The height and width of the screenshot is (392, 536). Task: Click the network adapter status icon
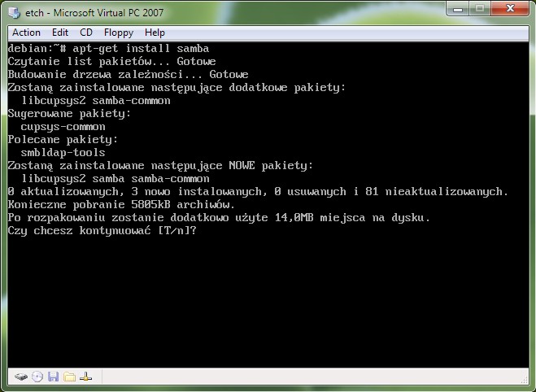85,377
